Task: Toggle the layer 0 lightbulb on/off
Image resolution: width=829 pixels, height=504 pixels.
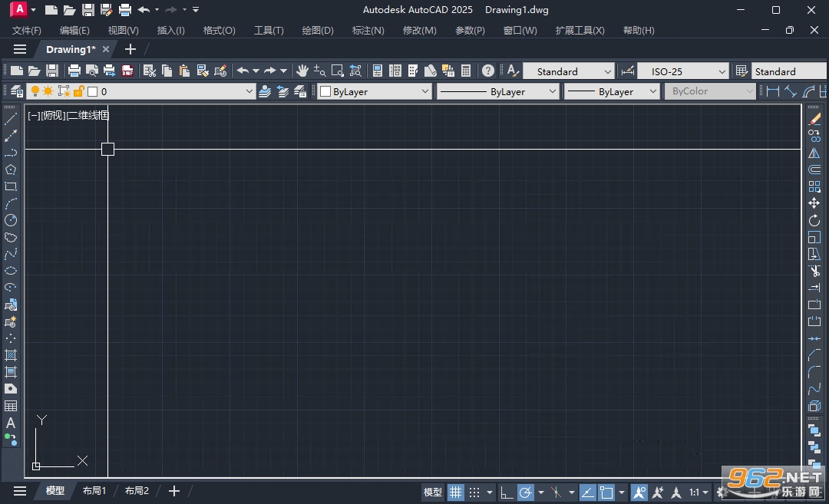Action: click(x=35, y=91)
